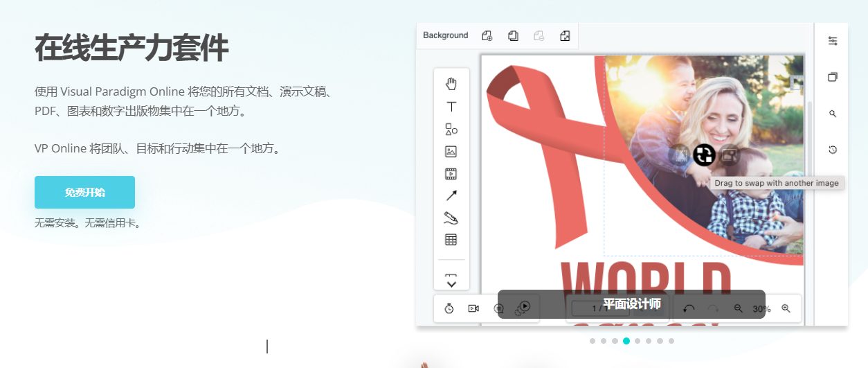Image resolution: width=868 pixels, height=368 pixels.
Task: Click the redo arrow
Action: point(712,308)
